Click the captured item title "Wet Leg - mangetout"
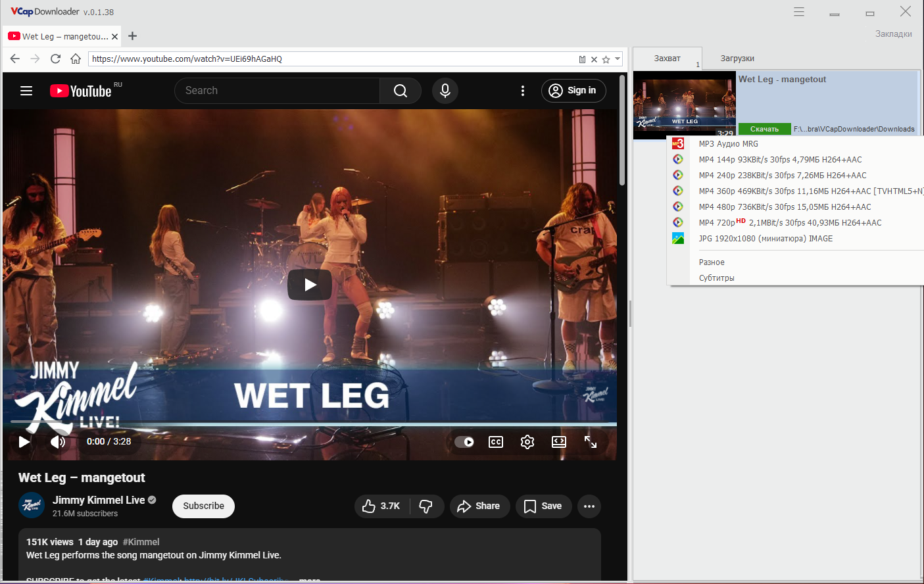Image resolution: width=924 pixels, height=584 pixels. [782, 80]
